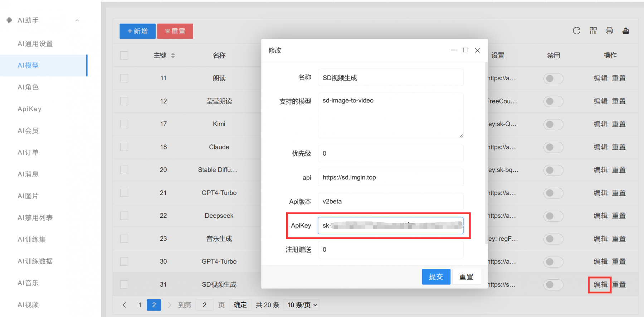Click 编辑 for row 30 GPT4-Turbo
The width and height of the screenshot is (644, 317).
click(x=600, y=261)
